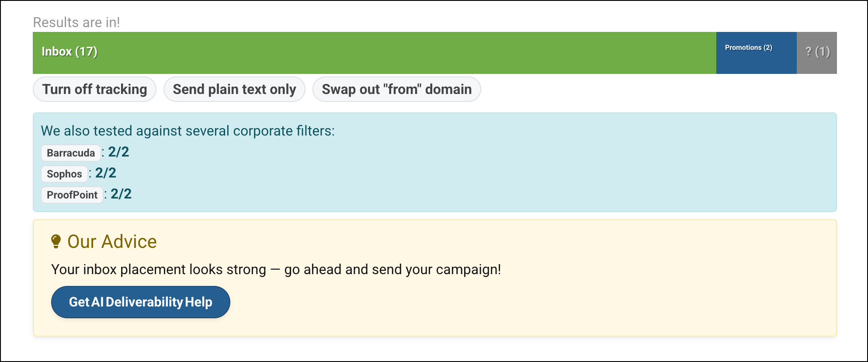
Task: Click the lightbulb icon beside Our Advice
Action: click(56, 241)
